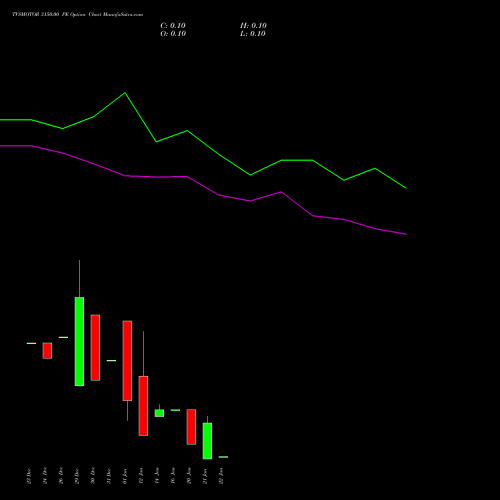Click the 'H: 0.10' high value
Screen dimensions: 500x500
coord(253,26)
